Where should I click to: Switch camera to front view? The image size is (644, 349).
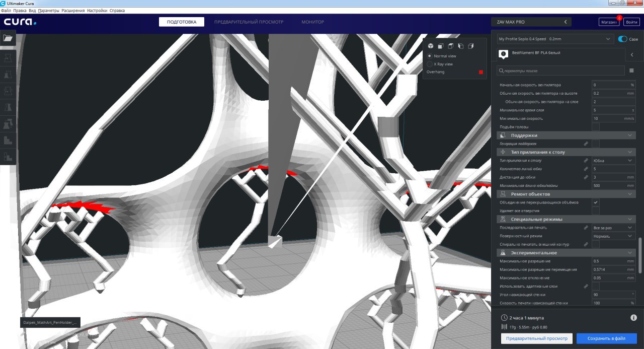441,46
